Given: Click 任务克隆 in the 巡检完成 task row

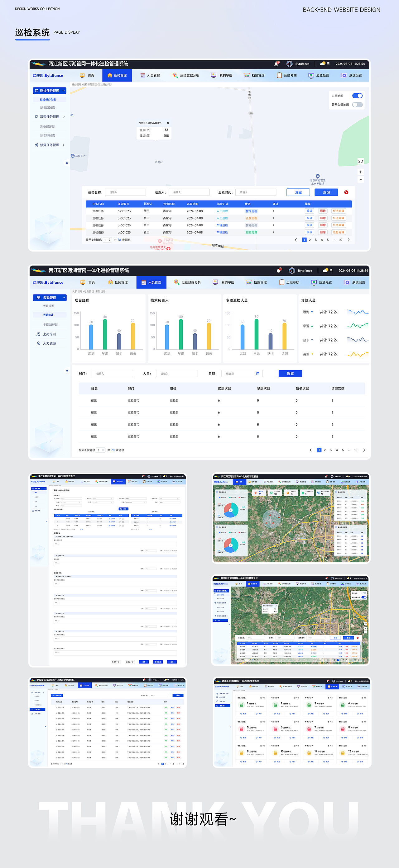Looking at the screenshot, I should (x=338, y=232).
